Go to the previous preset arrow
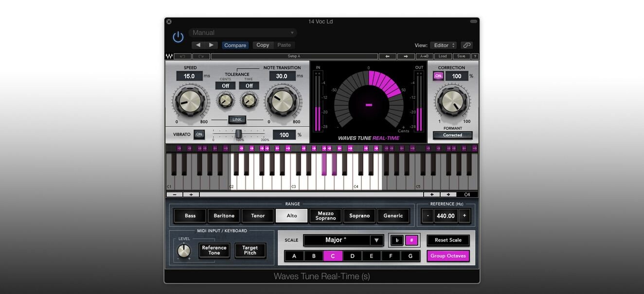644x294 pixels. pyautogui.click(x=198, y=45)
